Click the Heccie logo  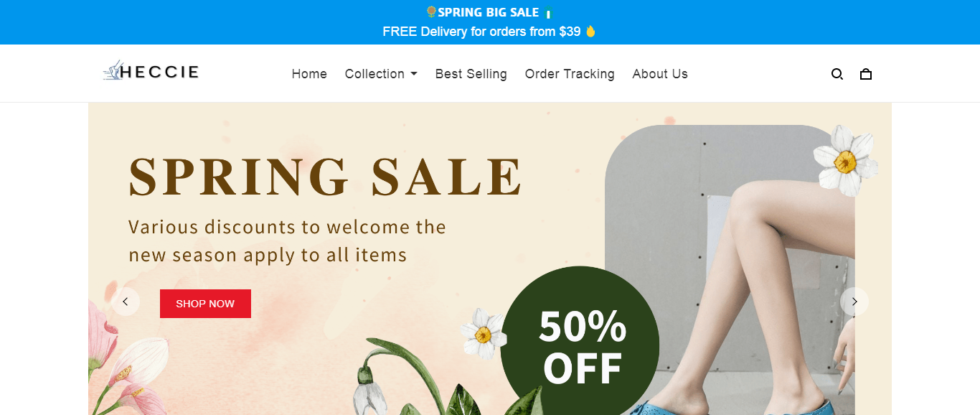pos(151,71)
